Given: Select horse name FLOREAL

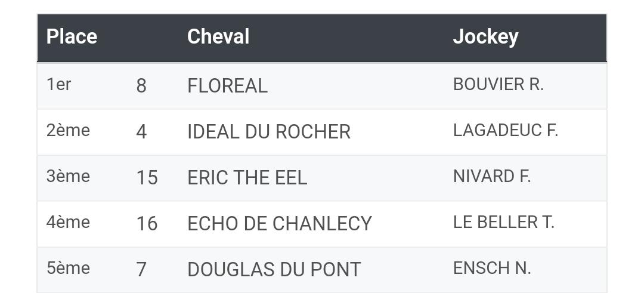Looking at the screenshot, I should pyautogui.click(x=227, y=86).
